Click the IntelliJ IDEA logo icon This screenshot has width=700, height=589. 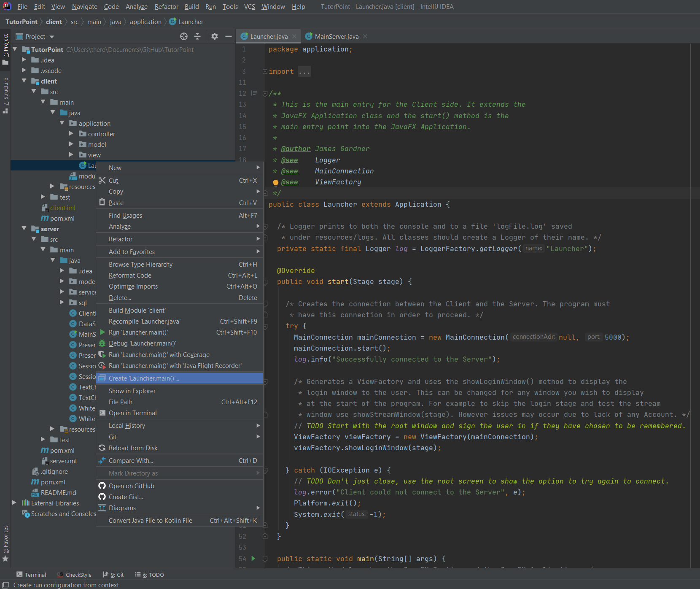pyautogui.click(x=7, y=6)
